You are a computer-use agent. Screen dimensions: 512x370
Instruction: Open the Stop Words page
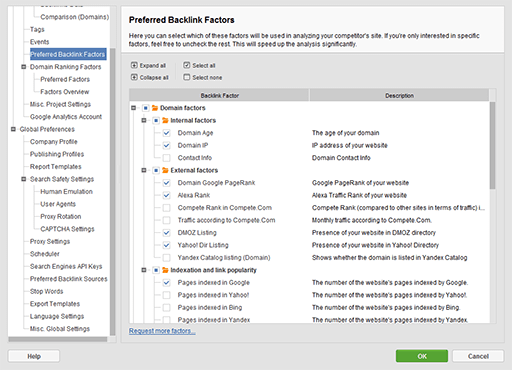46,291
